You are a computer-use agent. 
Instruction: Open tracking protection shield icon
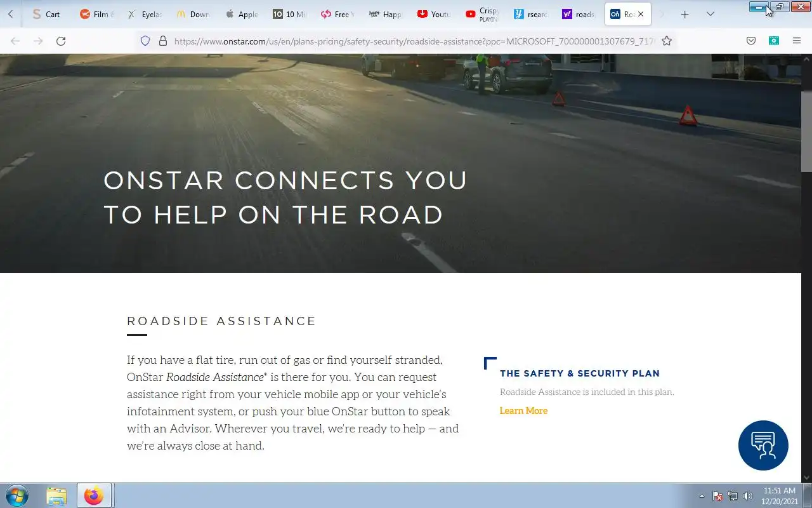[145, 41]
